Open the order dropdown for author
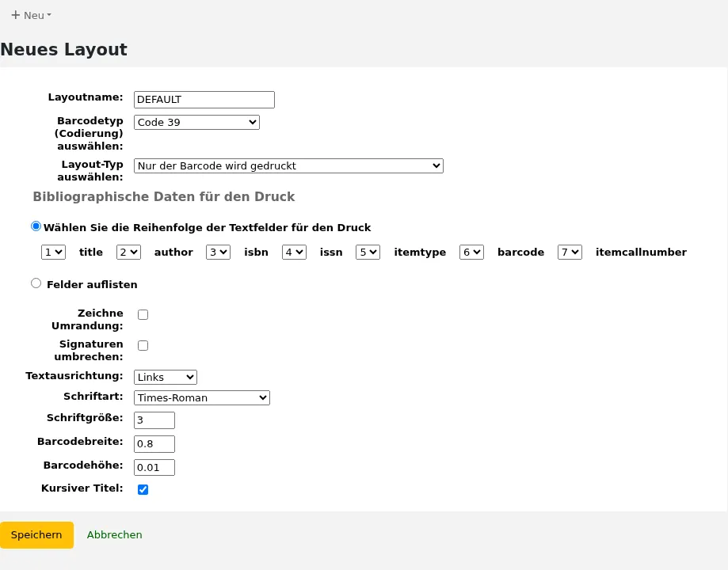Screen dimensions: 728x570 [128, 252]
